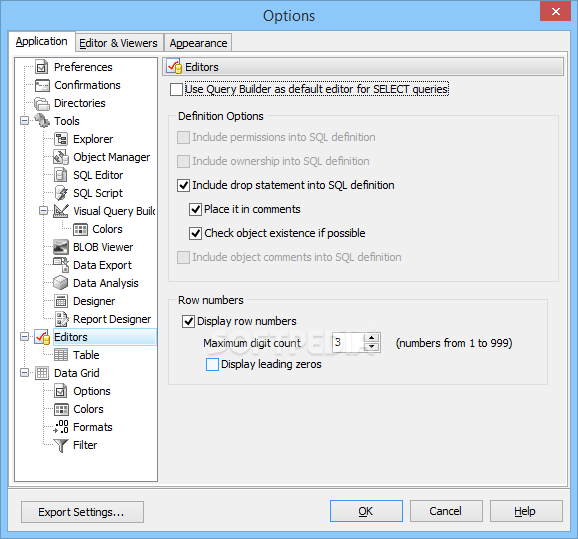The image size is (578, 539).
Task: Open Help from the dialog
Action: coord(526,511)
